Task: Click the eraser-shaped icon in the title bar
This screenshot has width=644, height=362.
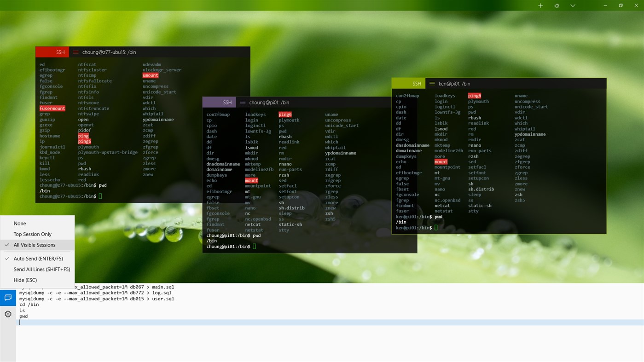Action: [557, 6]
